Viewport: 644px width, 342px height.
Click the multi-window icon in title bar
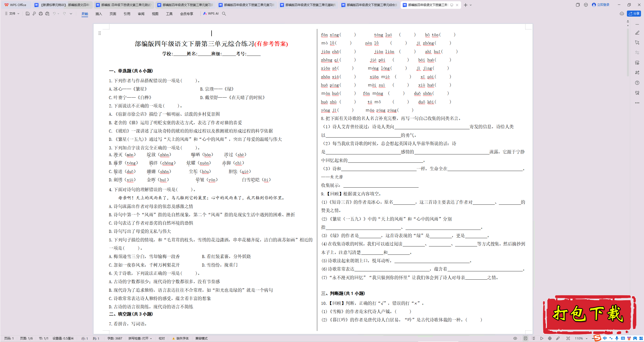[x=578, y=5]
